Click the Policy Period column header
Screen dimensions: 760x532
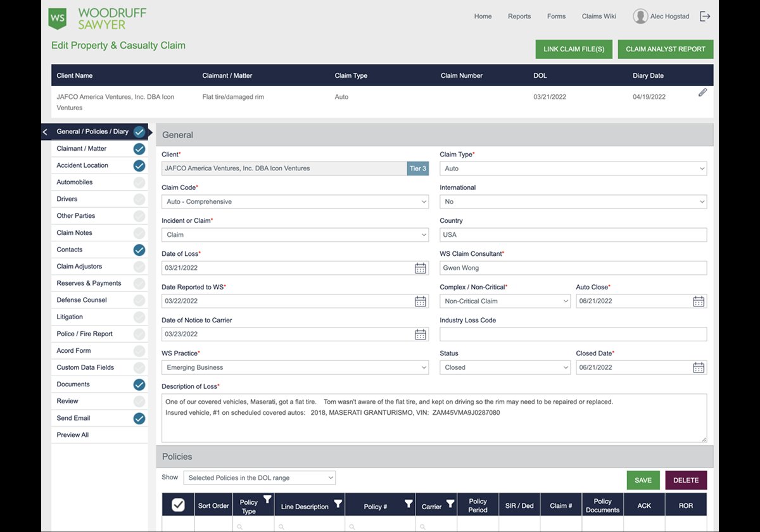[478, 505]
